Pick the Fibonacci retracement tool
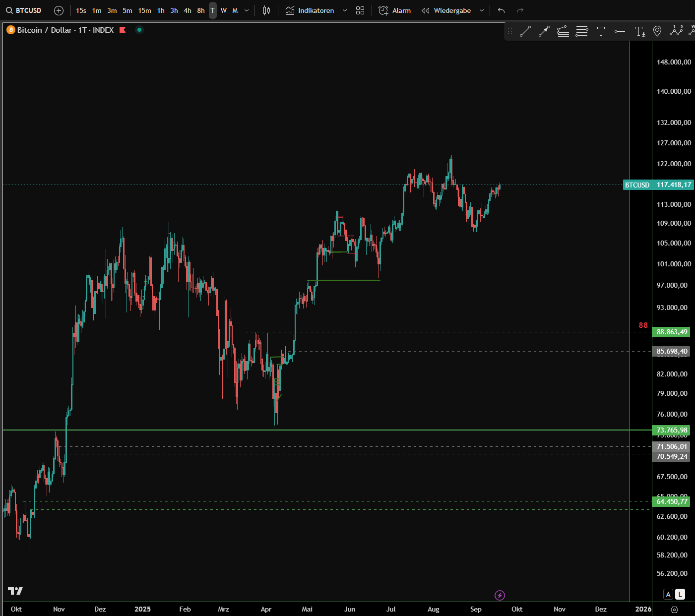Viewport: 695px width, 616px height. pyautogui.click(x=582, y=32)
